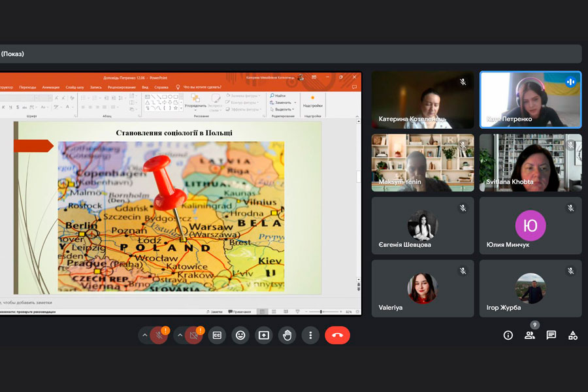Click the Надстройки add-ins button
The width and height of the screenshot is (588, 392).
click(x=313, y=102)
